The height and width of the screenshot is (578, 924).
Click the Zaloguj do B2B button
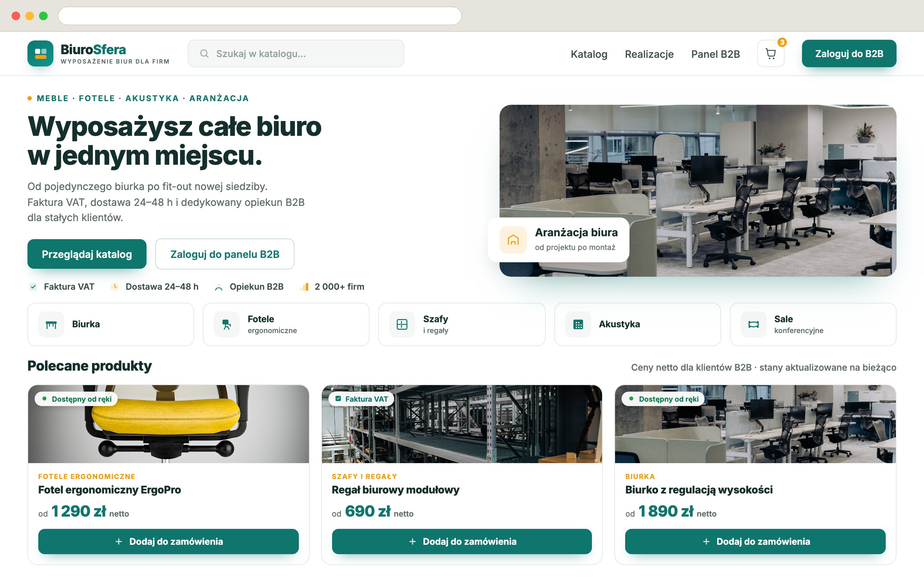(849, 53)
